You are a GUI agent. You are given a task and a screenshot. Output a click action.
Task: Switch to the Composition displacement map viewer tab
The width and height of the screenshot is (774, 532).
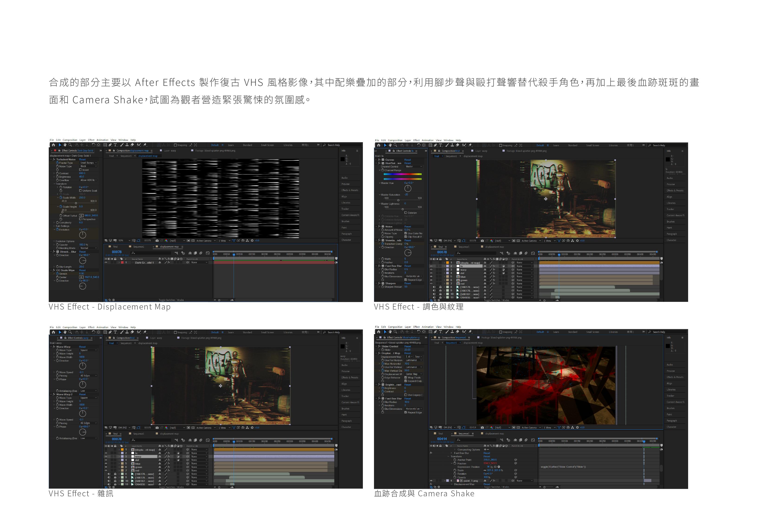tap(132, 151)
